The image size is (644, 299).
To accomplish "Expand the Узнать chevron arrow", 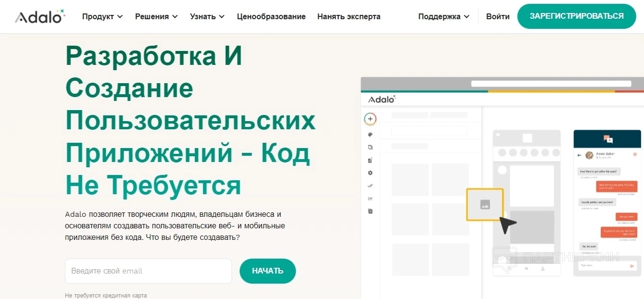I will point(222,17).
